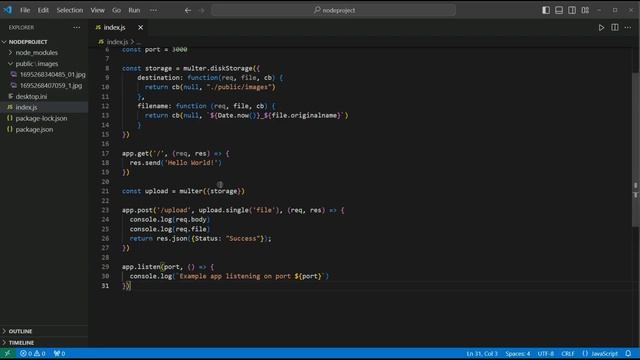Open the Edit menu
This screenshot has width=640, height=360.
43,10
